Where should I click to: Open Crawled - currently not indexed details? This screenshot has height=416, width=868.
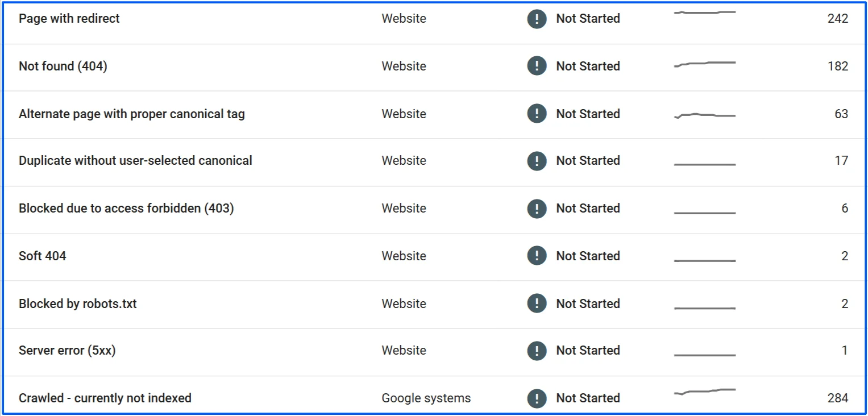pos(105,398)
